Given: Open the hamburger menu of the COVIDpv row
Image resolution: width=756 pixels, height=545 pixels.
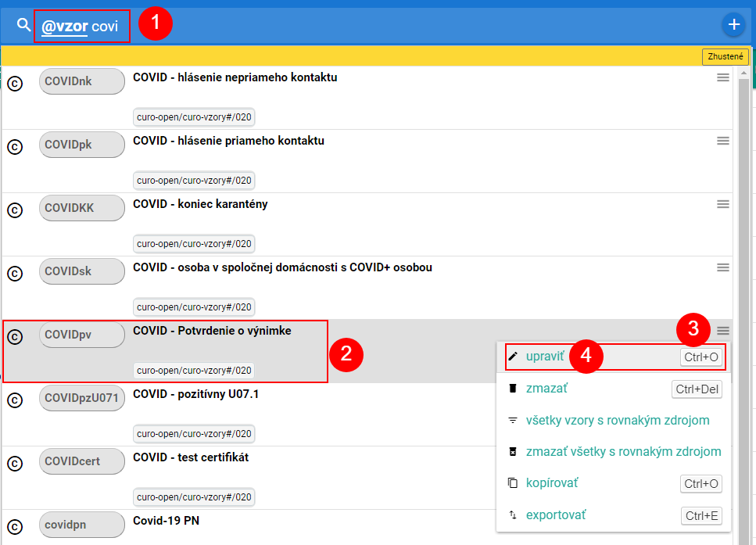Looking at the screenshot, I should [x=722, y=331].
